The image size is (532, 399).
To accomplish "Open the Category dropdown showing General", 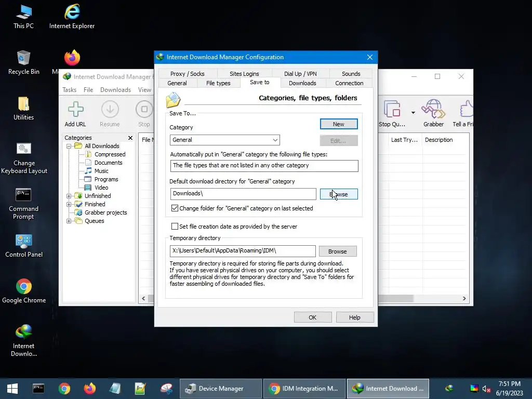I will (x=224, y=140).
